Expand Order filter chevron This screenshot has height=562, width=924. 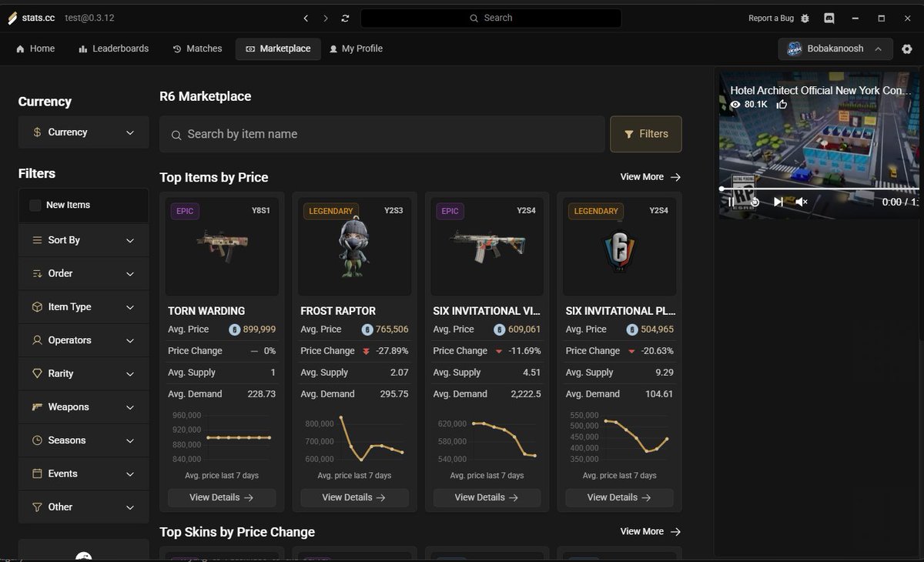(130, 274)
